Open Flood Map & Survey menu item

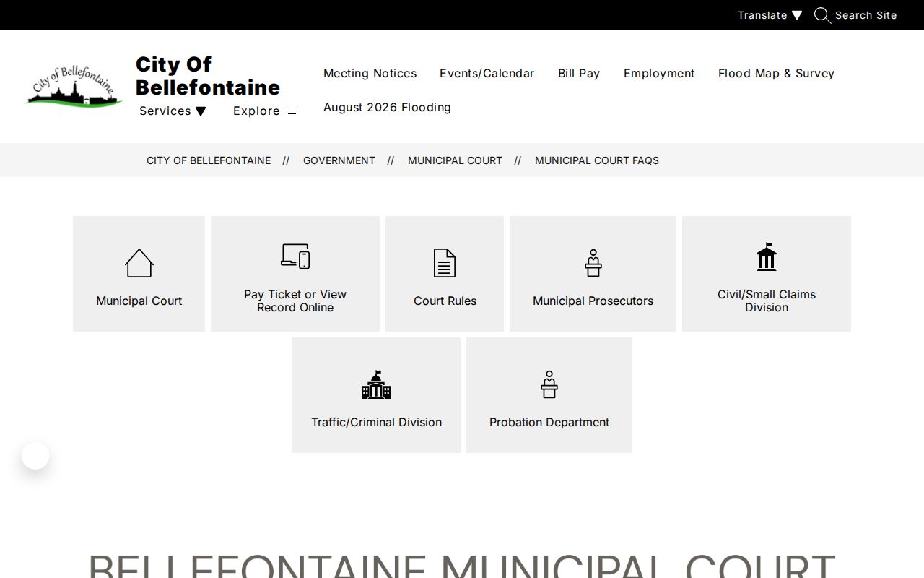[x=776, y=73]
